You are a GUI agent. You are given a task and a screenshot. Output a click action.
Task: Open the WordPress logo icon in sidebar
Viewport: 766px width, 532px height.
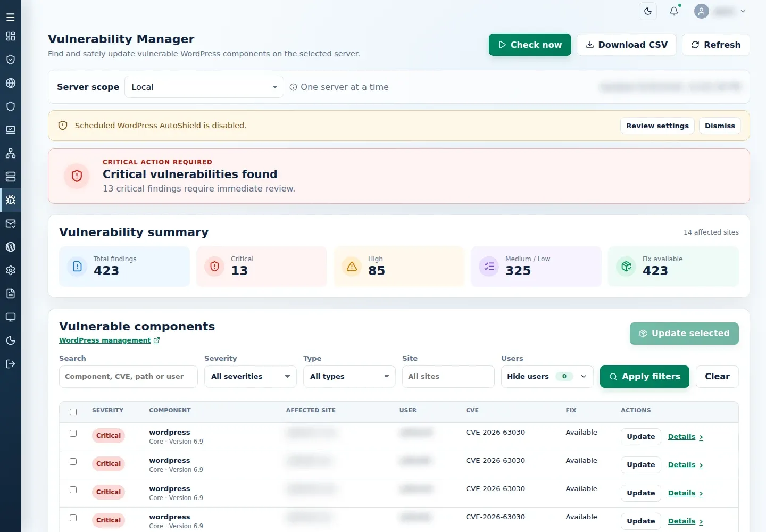click(x=11, y=247)
